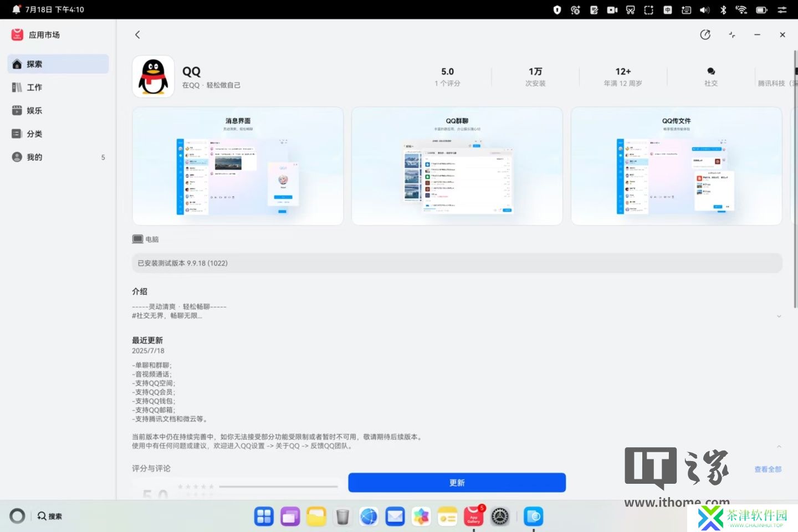The image size is (798, 532).
Task: Click the assistant circle in dock
Action: point(17,516)
